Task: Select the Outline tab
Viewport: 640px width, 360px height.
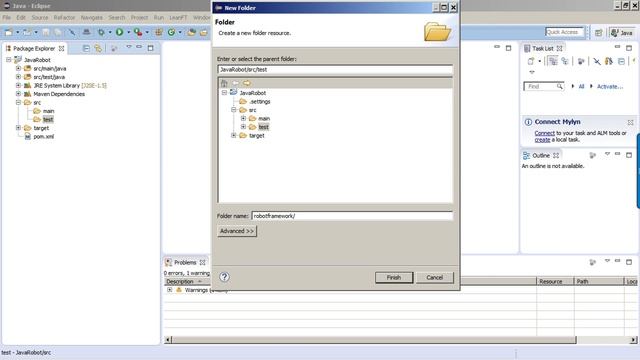Action: [x=541, y=156]
